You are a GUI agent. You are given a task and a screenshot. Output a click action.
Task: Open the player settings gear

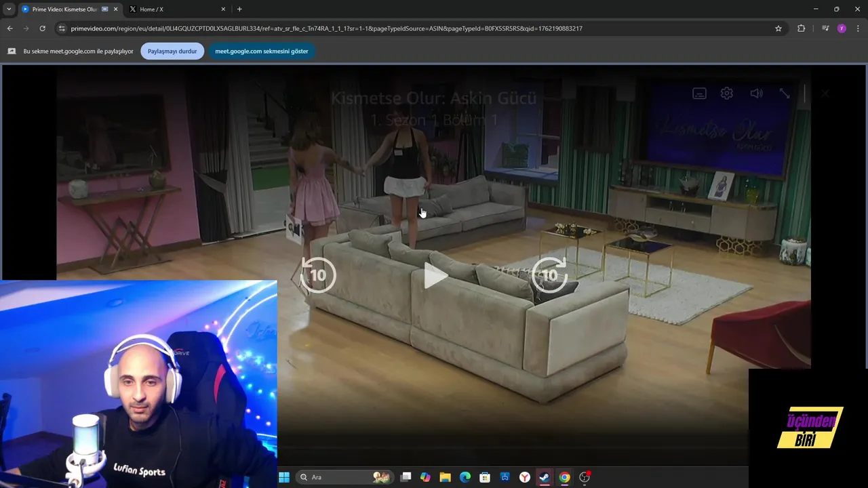pos(727,94)
